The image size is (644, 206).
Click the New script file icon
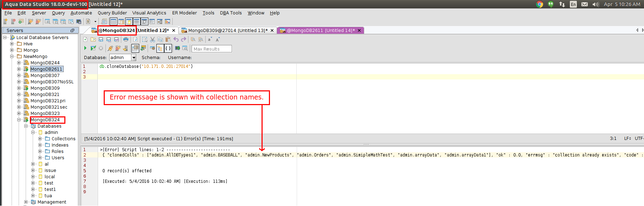[85, 39]
